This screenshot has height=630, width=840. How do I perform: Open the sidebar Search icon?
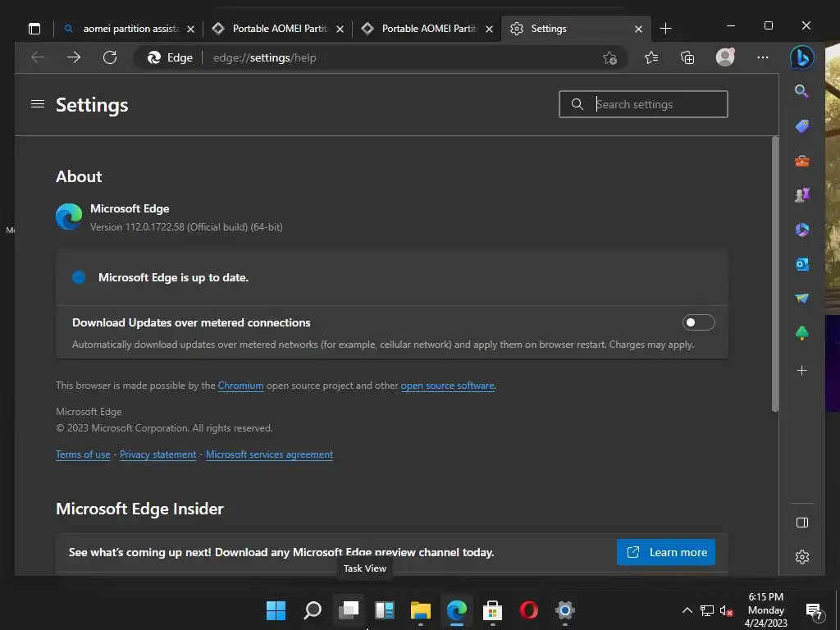coord(801,91)
